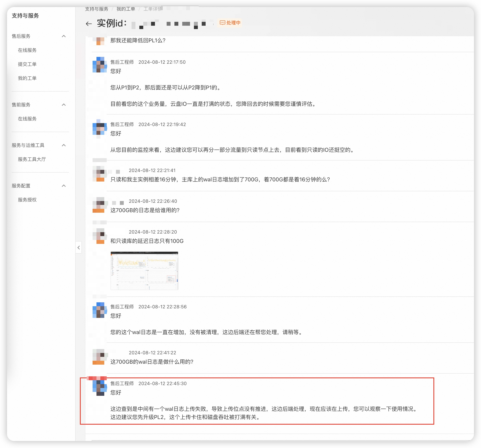Viewport: 481px width, 448px height.
Task: Open 服务工具大厅 menu item
Action: pos(32,159)
